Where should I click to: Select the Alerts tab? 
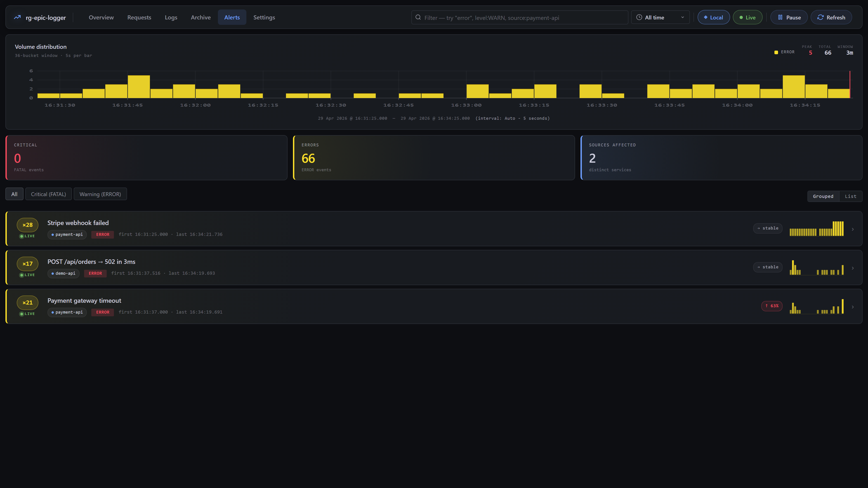(x=232, y=17)
